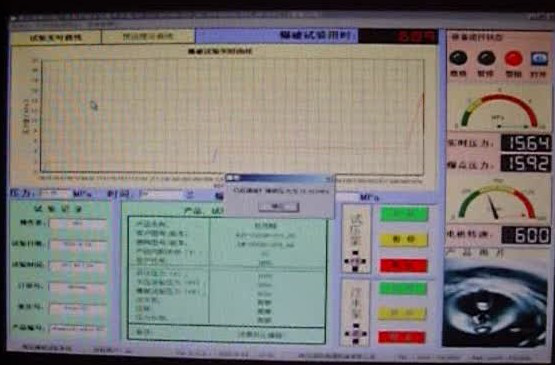Click the green button in lower control group
Image resolution: width=555 pixels, height=365 pixels.
click(403, 288)
